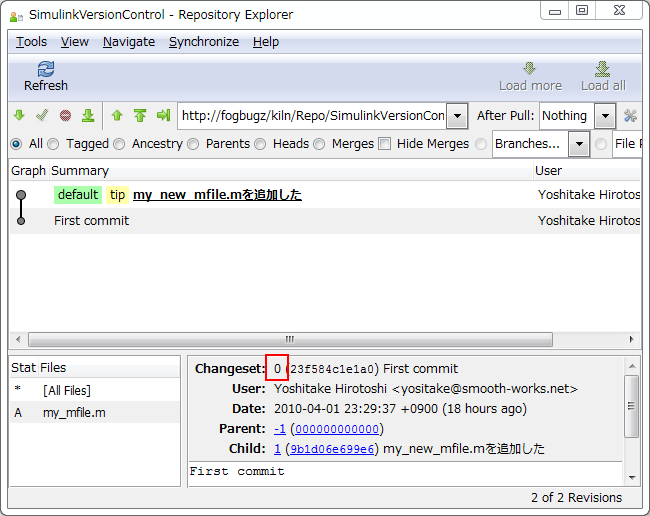Click the Load all icon

pos(602,69)
